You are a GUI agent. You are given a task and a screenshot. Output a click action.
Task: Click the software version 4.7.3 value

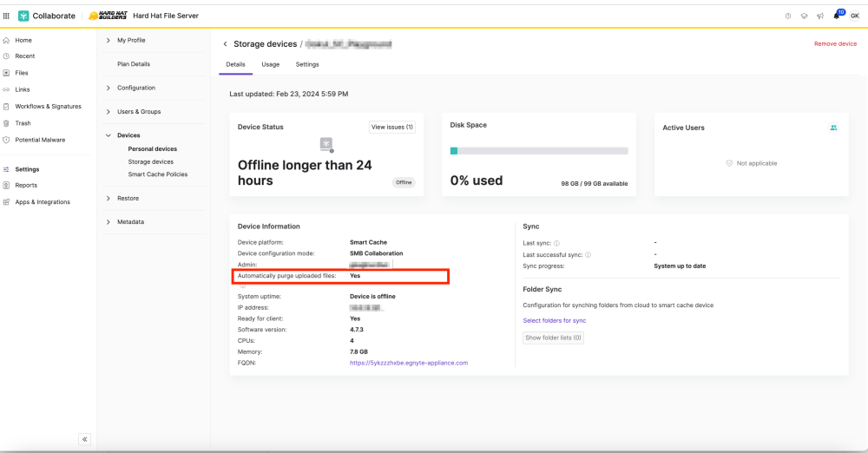pos(357,330)
